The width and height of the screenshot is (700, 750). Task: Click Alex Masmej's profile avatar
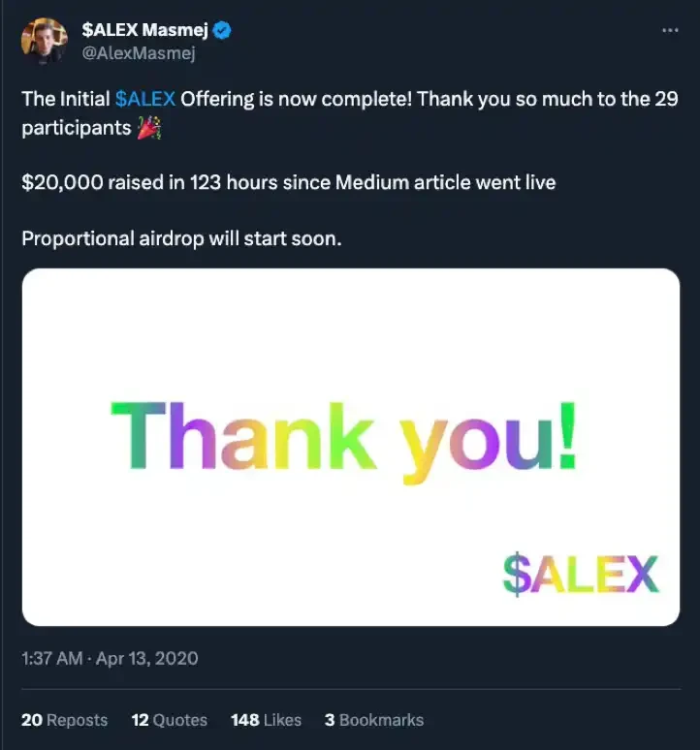click(x=44, y=41)
